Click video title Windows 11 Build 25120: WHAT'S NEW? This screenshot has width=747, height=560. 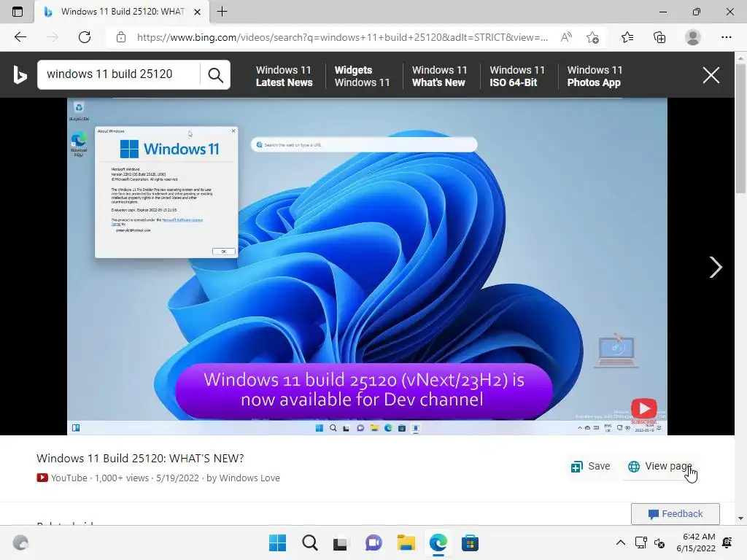(x=140, y=458)
